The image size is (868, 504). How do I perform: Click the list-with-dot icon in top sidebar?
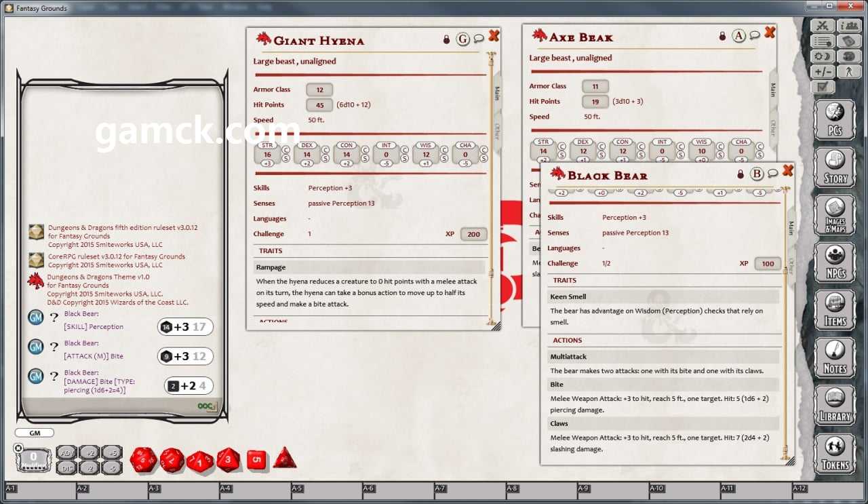point(823,41)
